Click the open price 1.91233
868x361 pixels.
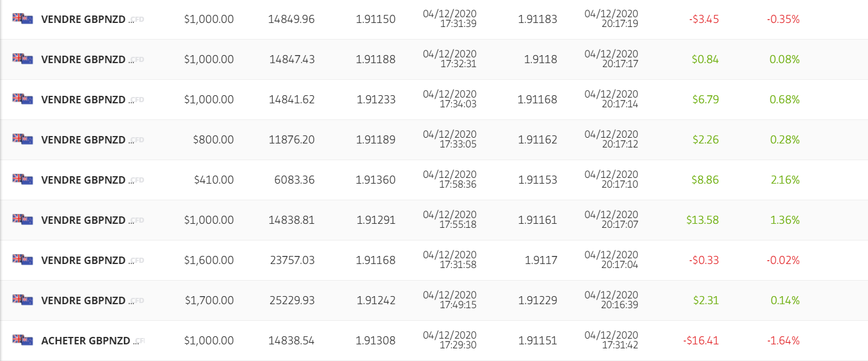(x=376, y=99)
